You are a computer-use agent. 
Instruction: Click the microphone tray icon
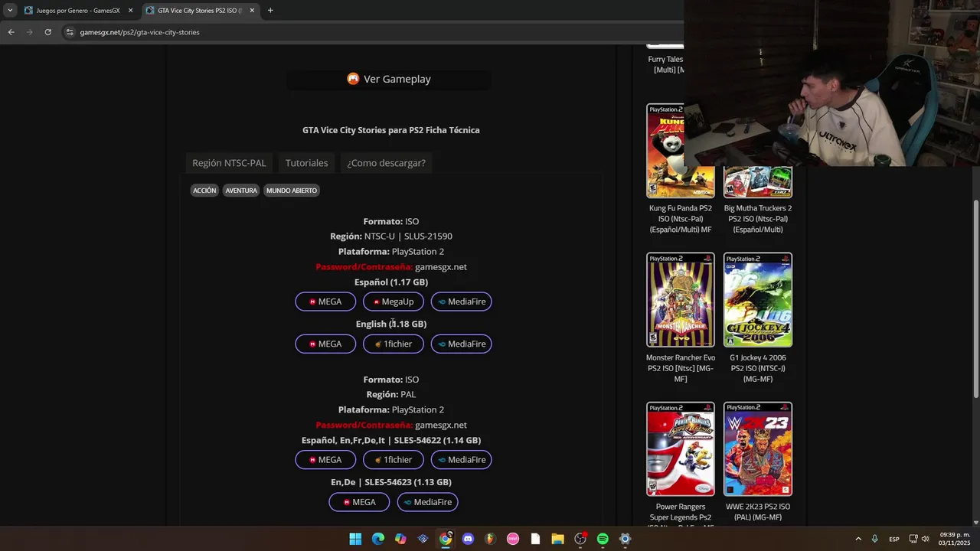(875, 539)
